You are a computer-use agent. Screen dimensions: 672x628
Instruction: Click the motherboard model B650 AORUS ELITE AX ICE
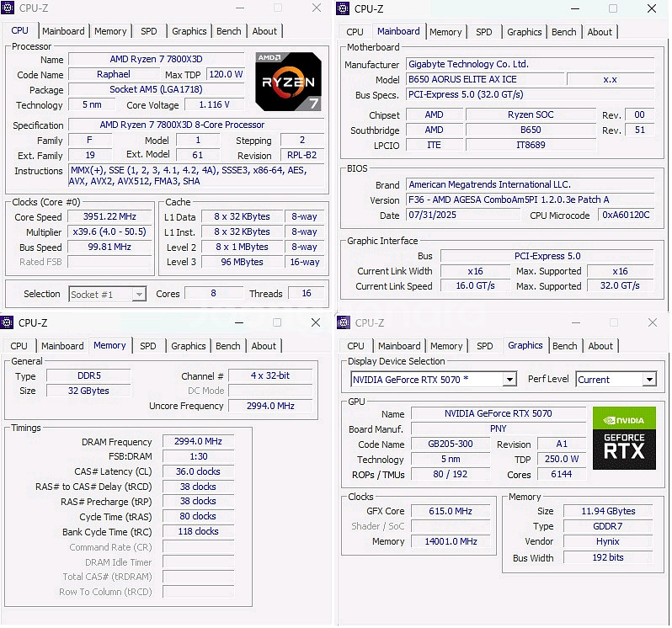pyautogui.click(x=485, y=79)
